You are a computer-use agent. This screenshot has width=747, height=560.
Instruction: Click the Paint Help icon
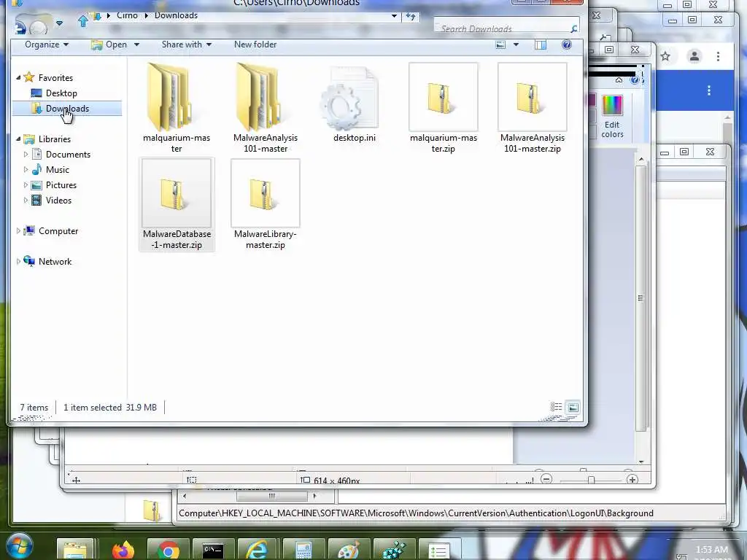coord(634,80)
